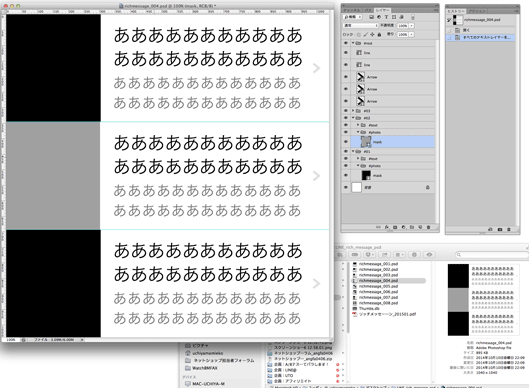Enable the adjustment layer filter icon

(x=379, y=17)
